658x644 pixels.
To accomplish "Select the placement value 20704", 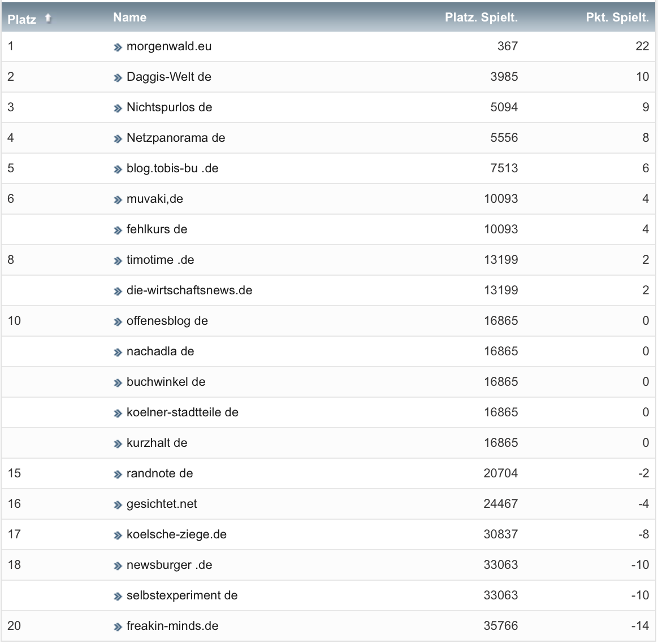I will [501, 473].
